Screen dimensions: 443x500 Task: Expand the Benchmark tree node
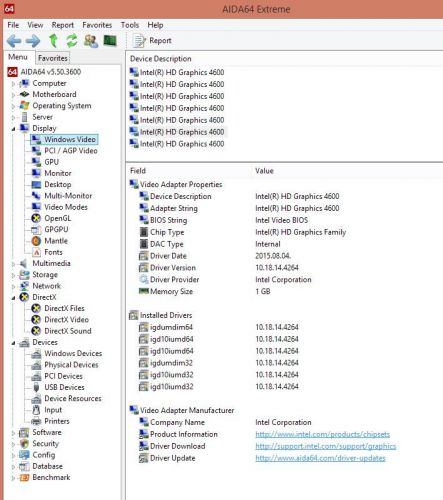click(x=13, y=478)
